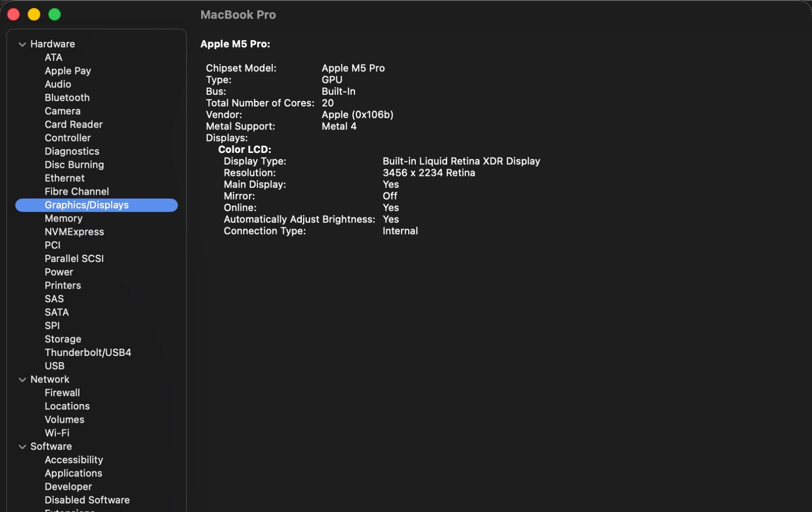The width and height of the screenshot is (812, 512).
Task: Click the Mirror value Off
Action: [390, 196]
